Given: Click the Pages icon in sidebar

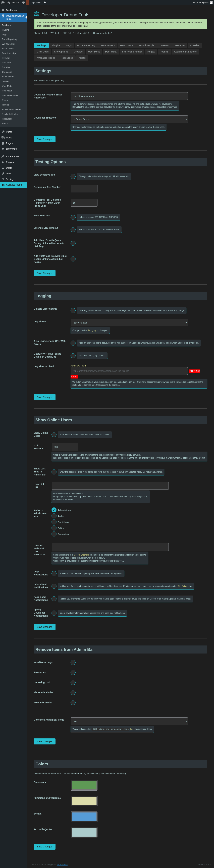Looking at the screenshot, I should [3, 143].
